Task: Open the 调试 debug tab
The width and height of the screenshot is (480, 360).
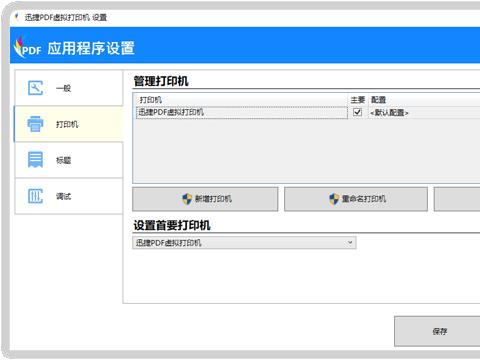Action: pyautogui.click(x=69, y=196)
